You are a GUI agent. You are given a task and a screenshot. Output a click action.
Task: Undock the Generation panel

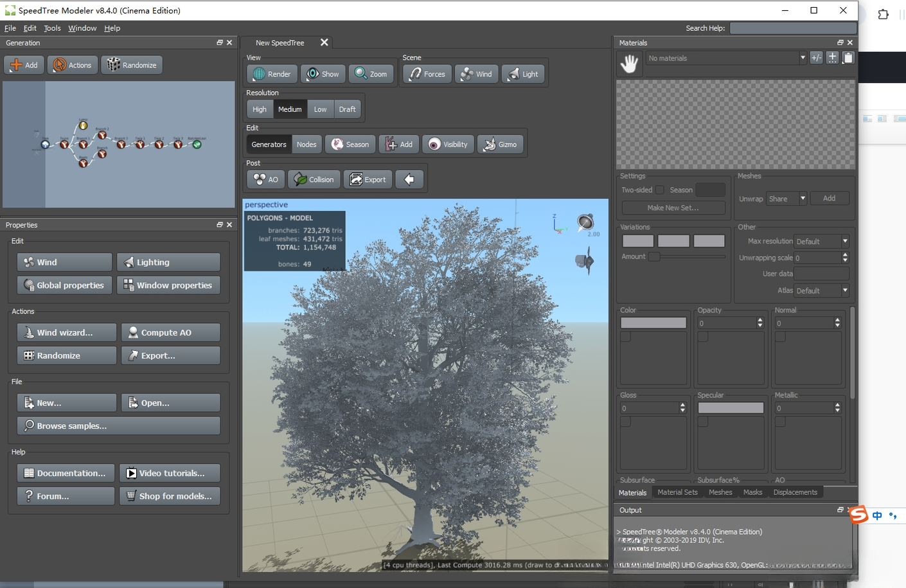click(x=220, y=42)
